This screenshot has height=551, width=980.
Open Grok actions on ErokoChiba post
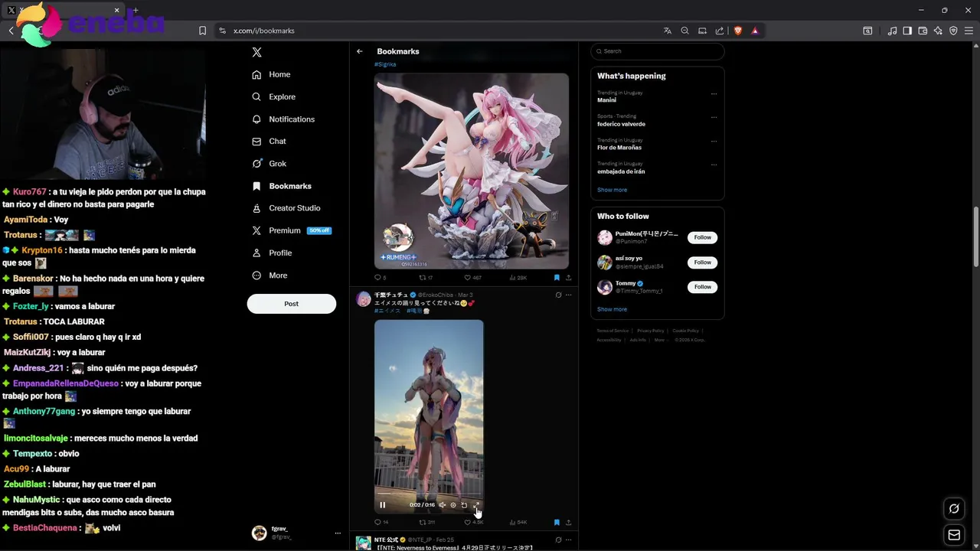[558, 295]
